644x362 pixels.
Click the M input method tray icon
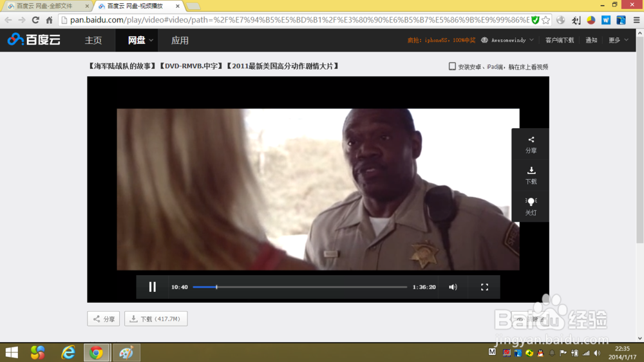coord(492,352)
